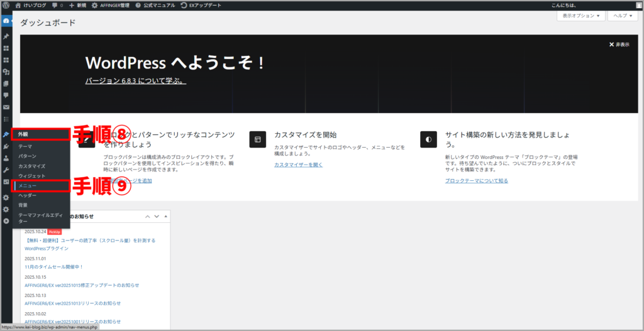This screenshot has width=644, height=331.
Task: Click the Users icon in sidebar
Action: [x=6, y=158]
